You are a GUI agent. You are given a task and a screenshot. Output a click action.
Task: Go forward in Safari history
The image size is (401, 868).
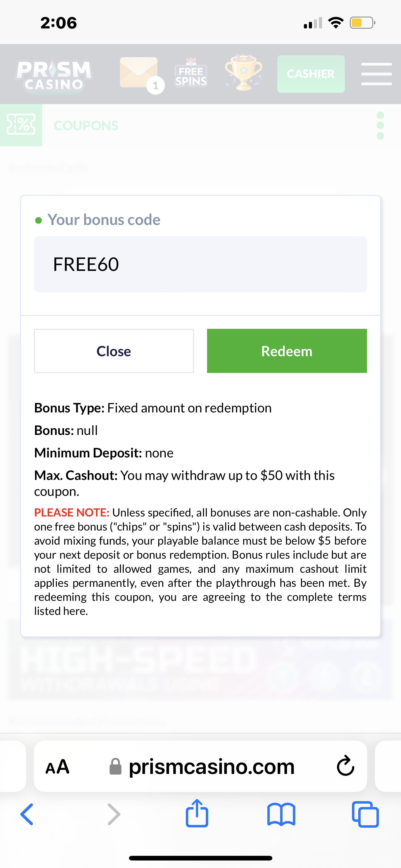[113, 814]
